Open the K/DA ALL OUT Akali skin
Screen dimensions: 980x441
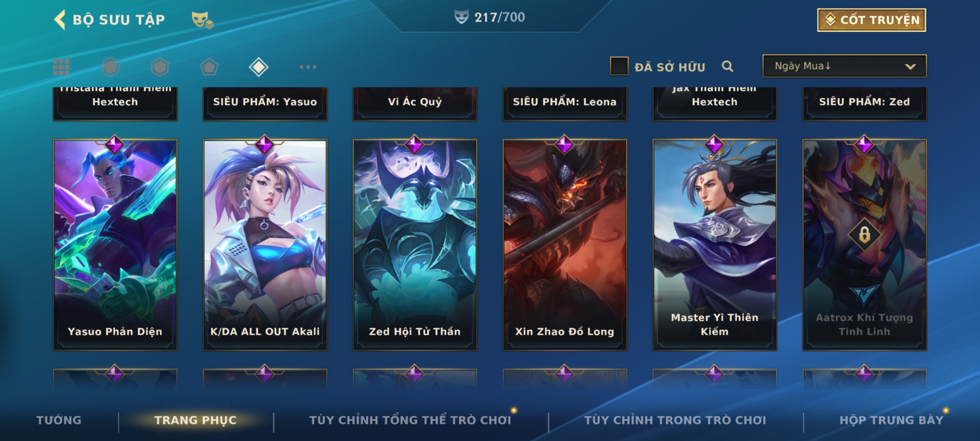(265, 245)
